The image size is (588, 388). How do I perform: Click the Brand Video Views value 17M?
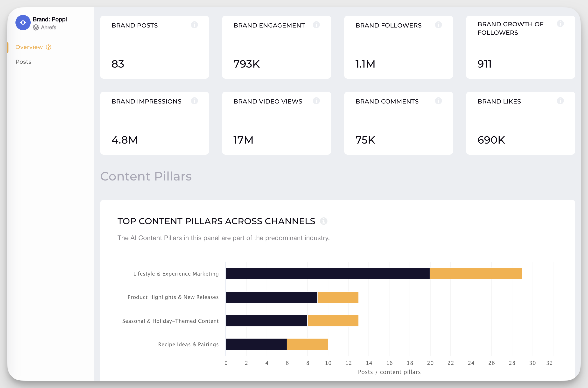tap(243, 140)
